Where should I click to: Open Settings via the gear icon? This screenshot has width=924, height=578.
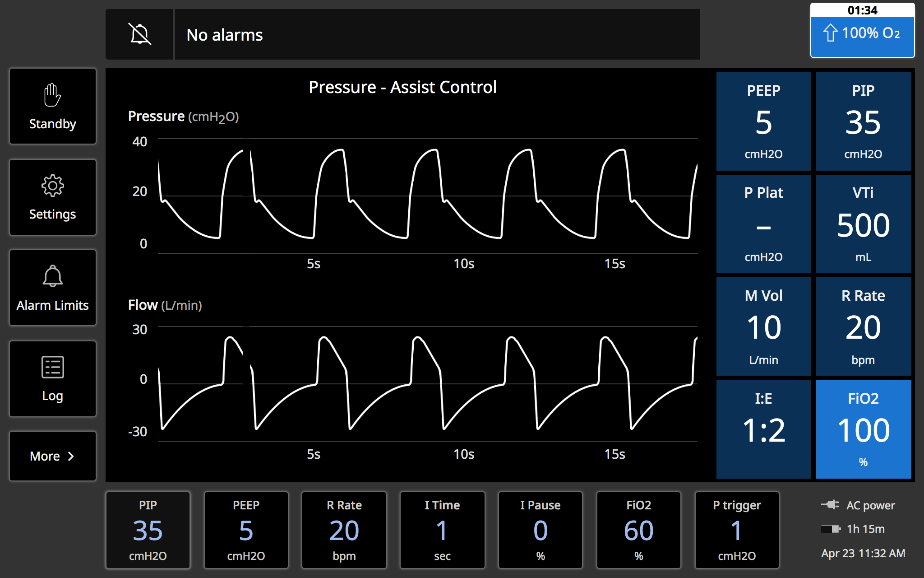click(x=53, y=186)
